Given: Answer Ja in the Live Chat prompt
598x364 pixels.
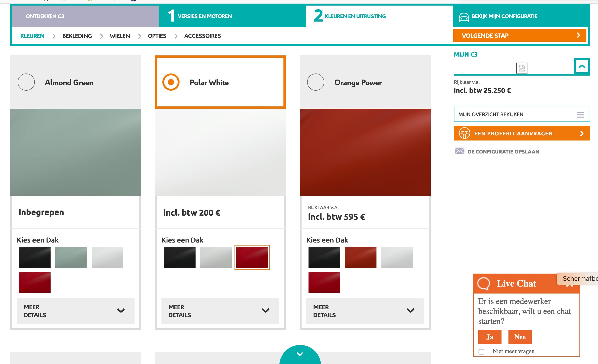Looking at the screenshot, I should pyautogui.click(x=489, y=337).
